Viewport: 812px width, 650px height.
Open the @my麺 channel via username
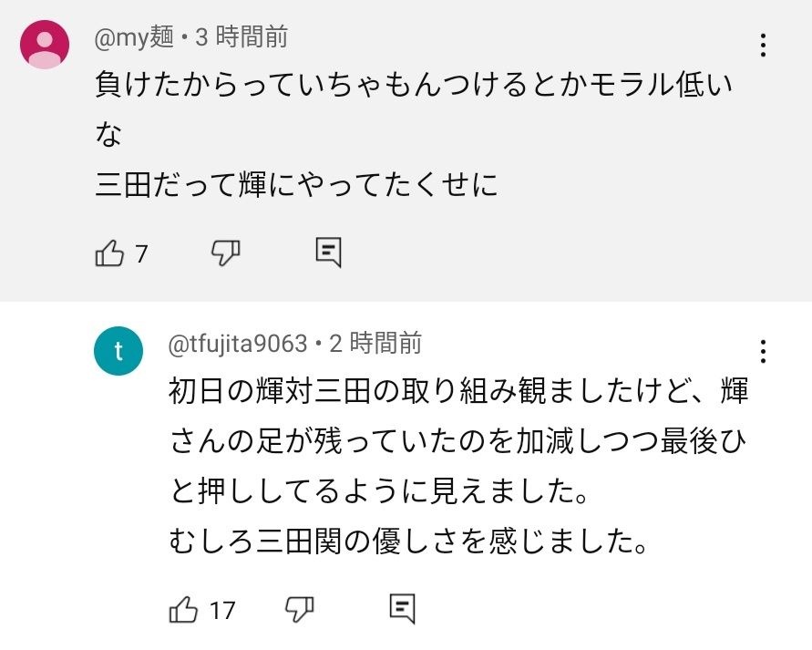click(134, 36)
